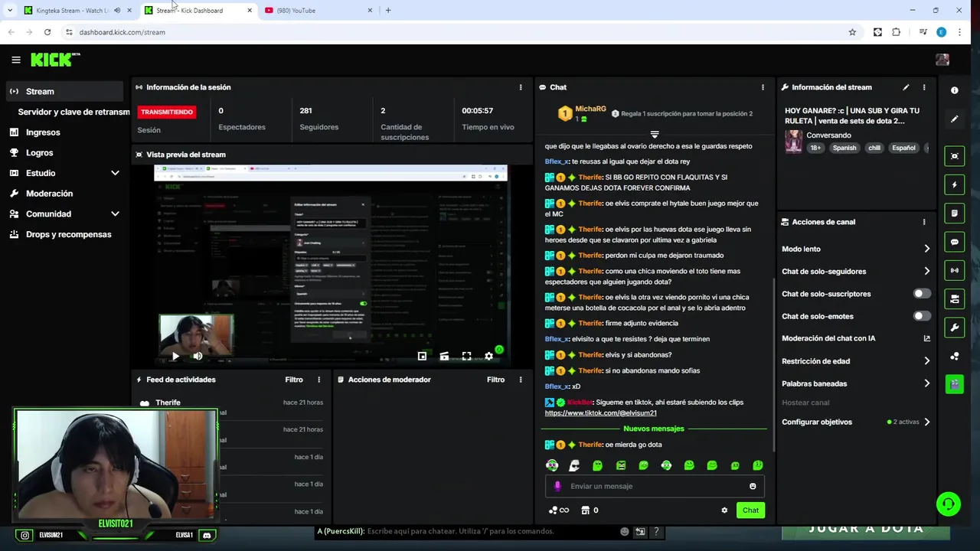Open the user avatar in top right
The height and width of the screenshot is (551, 980).
click(942, 60)
